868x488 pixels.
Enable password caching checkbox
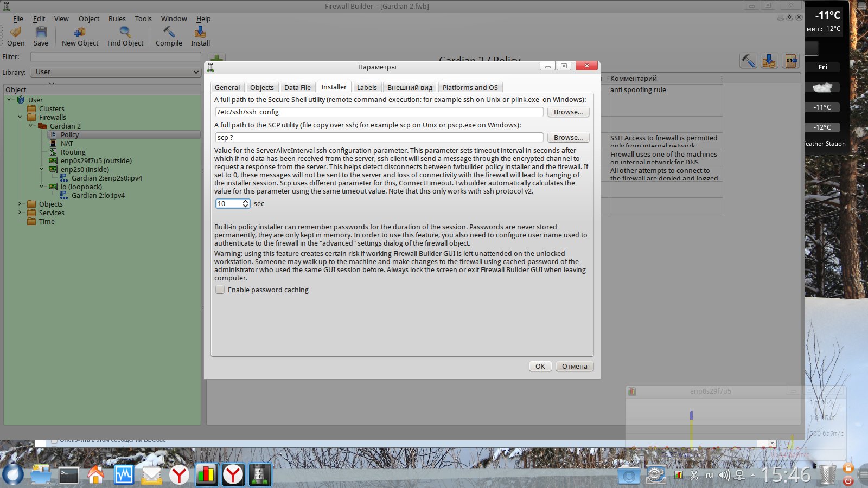coord(220,290)
